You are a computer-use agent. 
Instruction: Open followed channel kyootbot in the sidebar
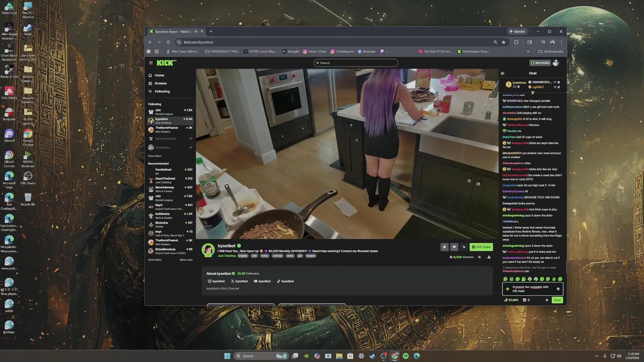(x=170, y=121)
